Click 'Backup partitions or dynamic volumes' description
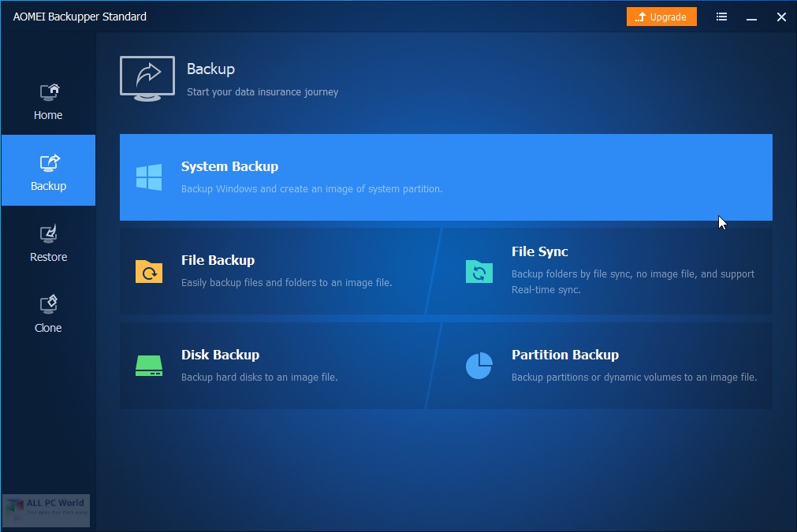 point(635,377)
